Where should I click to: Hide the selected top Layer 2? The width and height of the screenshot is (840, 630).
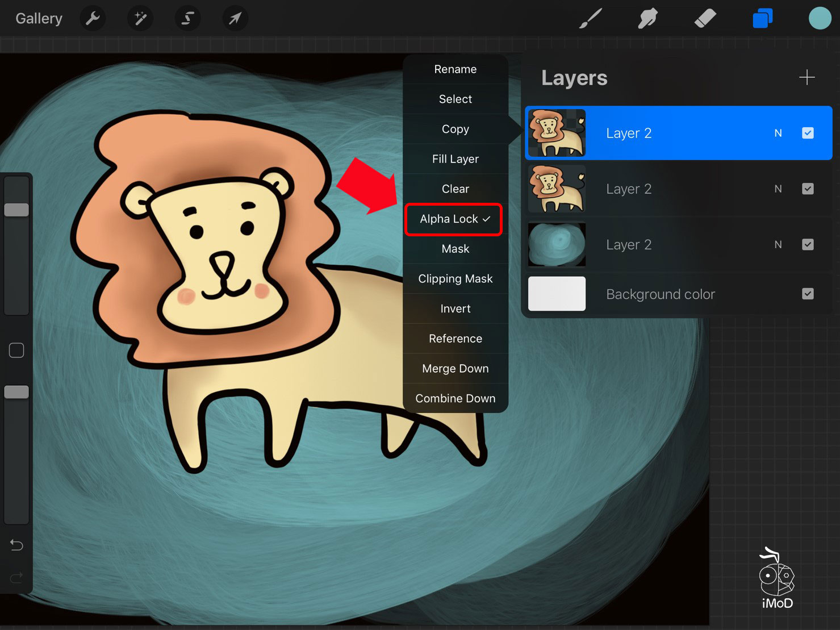(808, 133)
